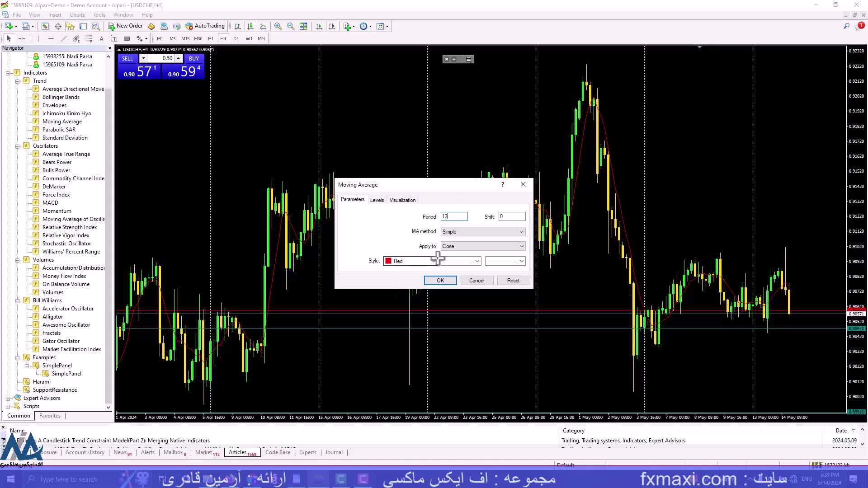This screenshot has height=488, width=868.
Task: Open the Charts menu
Action: click(x=77, y=15)
